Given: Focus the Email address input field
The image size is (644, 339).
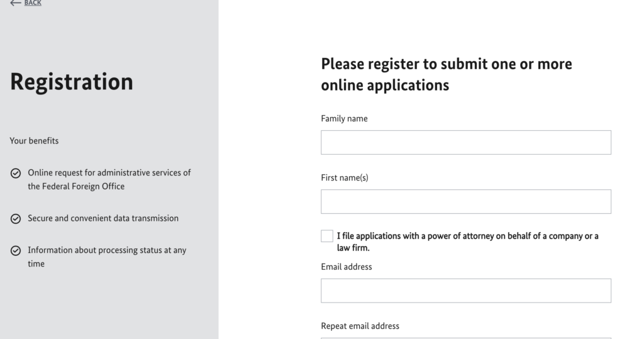Looking at the screenshot, I should pyautogui.click(x=466, y=291).
